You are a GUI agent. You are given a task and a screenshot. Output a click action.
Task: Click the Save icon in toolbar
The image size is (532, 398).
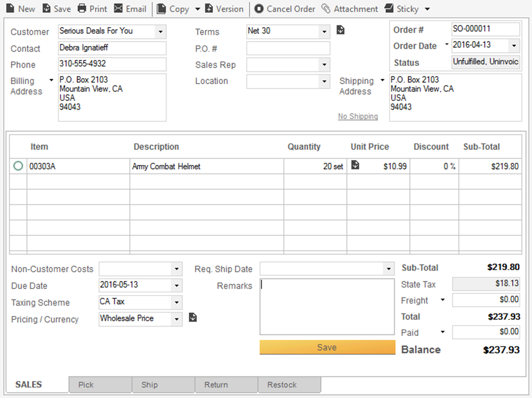47,8
